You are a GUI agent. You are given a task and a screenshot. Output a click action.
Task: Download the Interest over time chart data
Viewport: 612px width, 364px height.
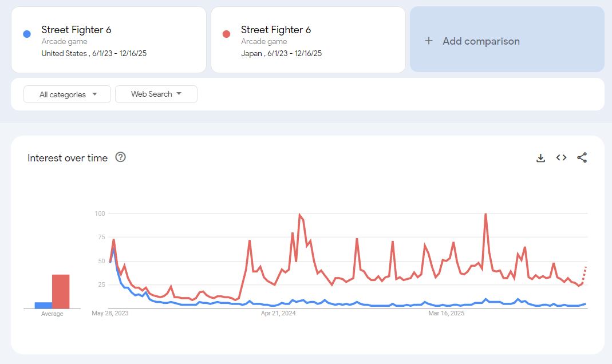tap(540, 157)
